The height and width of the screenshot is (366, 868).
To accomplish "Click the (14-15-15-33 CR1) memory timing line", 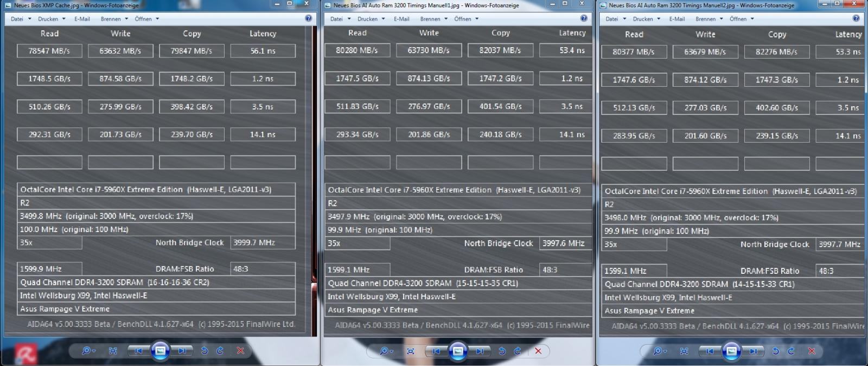I will click(x=733, y=284).
